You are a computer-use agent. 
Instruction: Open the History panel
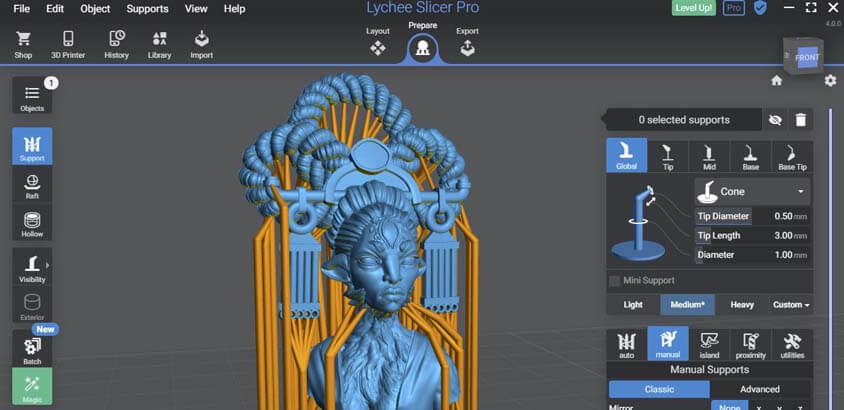click(116, 45)
